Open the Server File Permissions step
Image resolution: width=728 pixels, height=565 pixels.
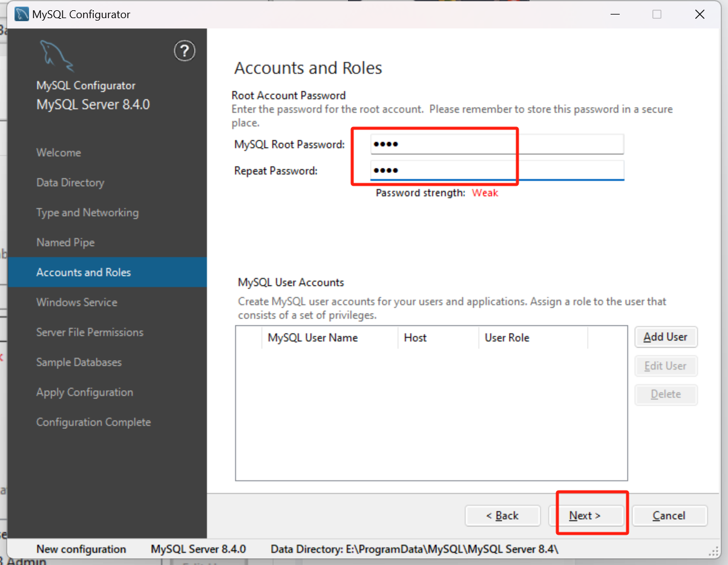(90, 332)
